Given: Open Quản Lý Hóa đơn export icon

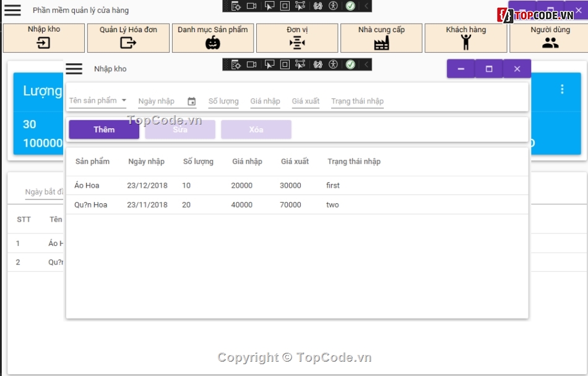Looking at the screenshot, I should (x=128, y=43).
